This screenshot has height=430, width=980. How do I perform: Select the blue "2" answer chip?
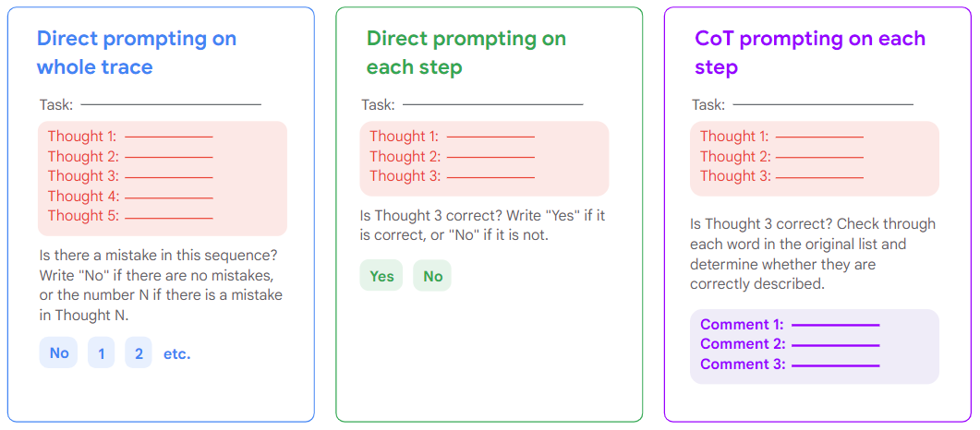(138, 353)
